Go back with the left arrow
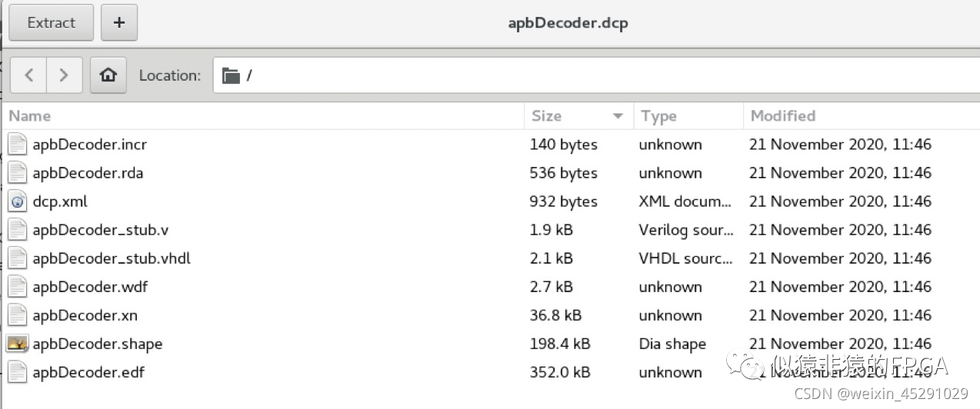 (29, 75)
